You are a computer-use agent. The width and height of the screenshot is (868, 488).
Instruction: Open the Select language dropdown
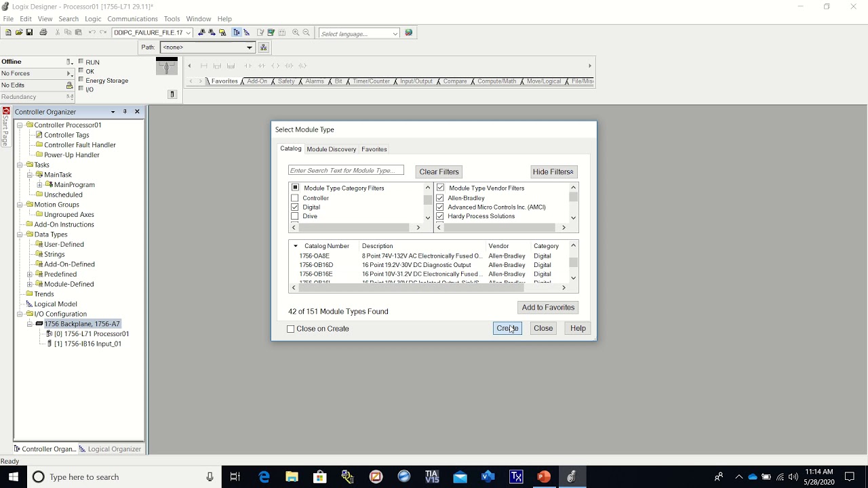coord(395,33)
